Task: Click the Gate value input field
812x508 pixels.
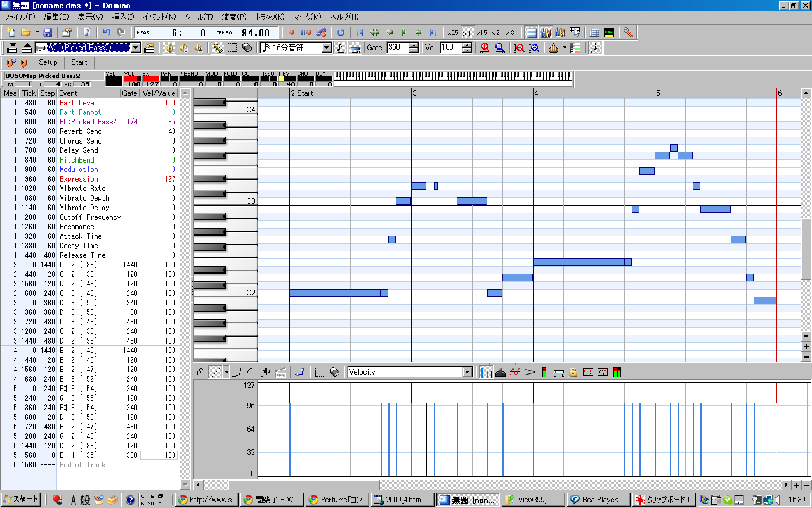Action: tap(397, 48)
